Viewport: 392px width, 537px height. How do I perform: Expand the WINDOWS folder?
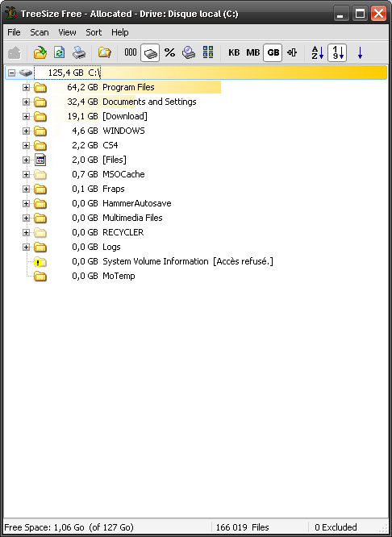tap(26, 131)
